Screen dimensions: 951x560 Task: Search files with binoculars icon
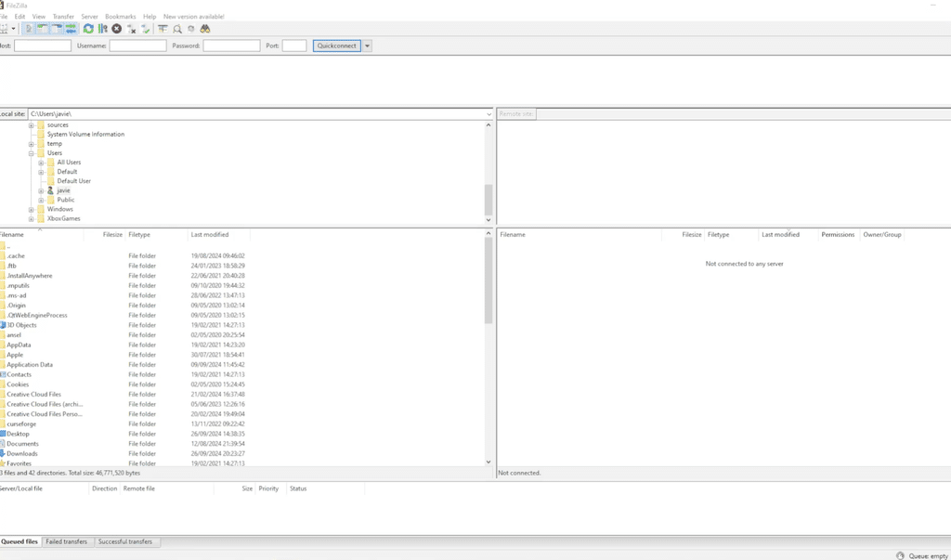[205, 29]
